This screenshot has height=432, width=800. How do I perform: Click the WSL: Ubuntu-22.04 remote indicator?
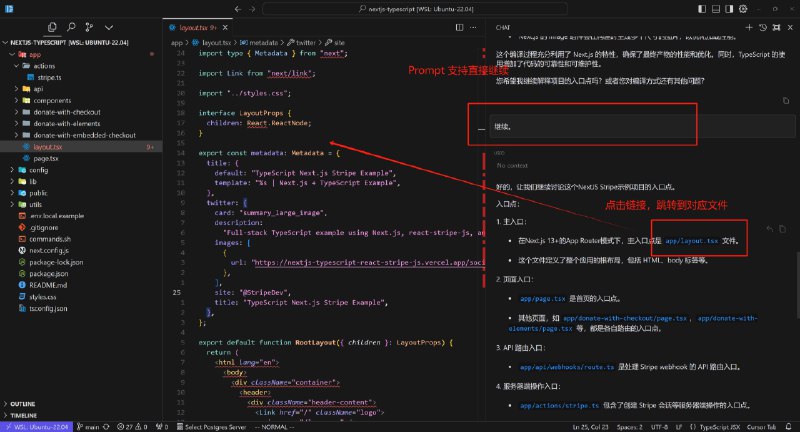tap(37, 427)
